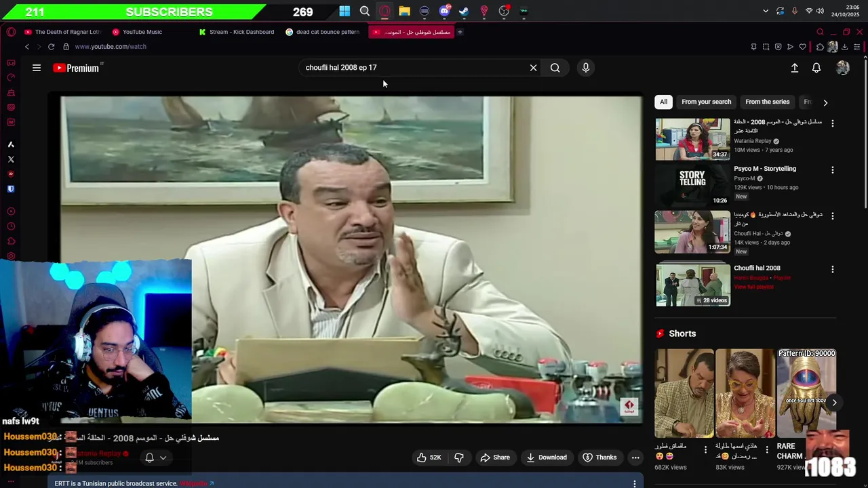Image resolution: width=868 pixels, height=488 pixels.
Task: Bookmark the page with the heart icon
Action: tap(802, 47)
